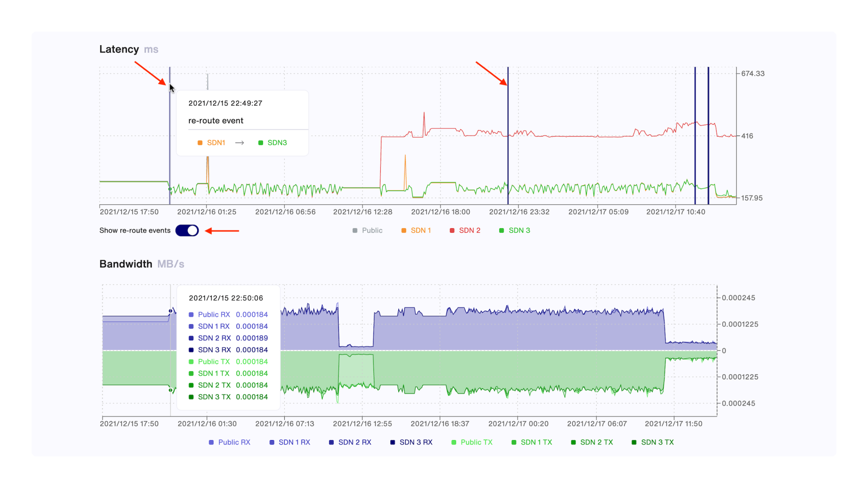Image resolution: width=868 pixels, height=488 pixels.
Task: Toggle SDN 1 TX bandwidth legend entry
Action: pos(532,442)
